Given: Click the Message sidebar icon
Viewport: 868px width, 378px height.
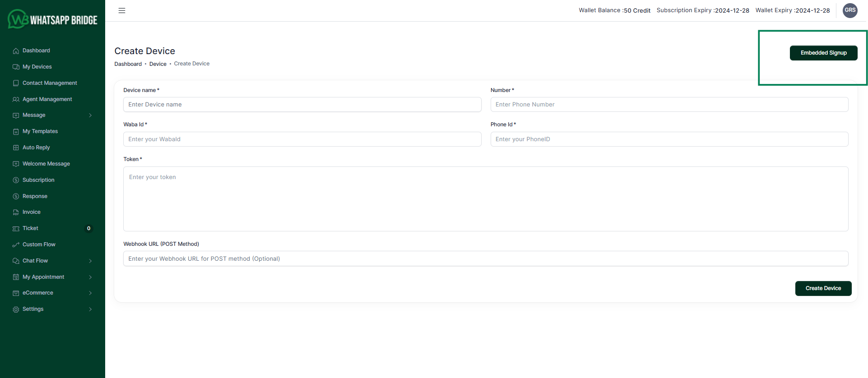Looking at the screenshot, I should point(16,115).
